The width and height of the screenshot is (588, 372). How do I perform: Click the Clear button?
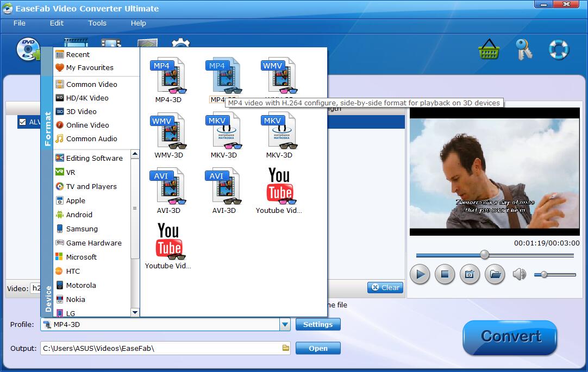(385, 287)
